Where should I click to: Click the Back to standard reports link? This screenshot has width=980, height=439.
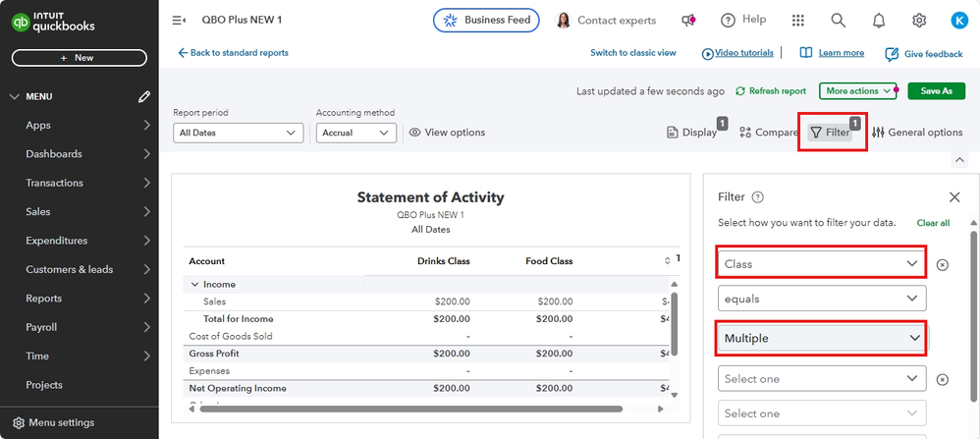[234, 53]
